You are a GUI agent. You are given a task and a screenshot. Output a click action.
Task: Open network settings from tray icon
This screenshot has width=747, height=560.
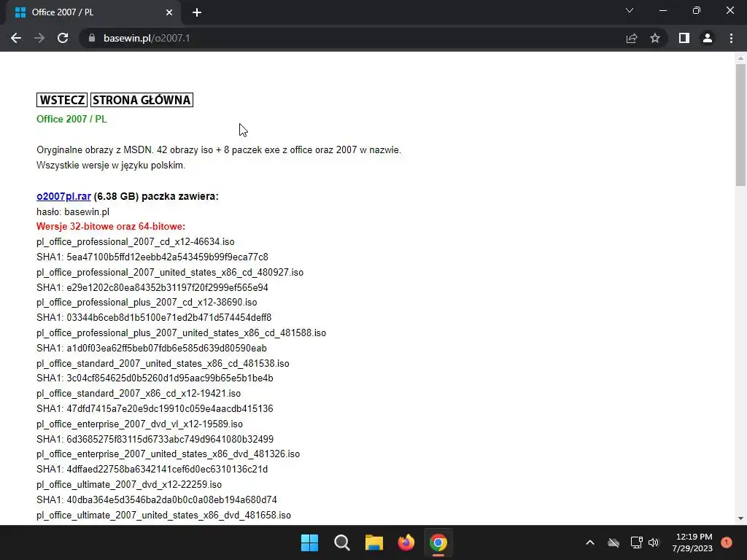click(636, 542)
